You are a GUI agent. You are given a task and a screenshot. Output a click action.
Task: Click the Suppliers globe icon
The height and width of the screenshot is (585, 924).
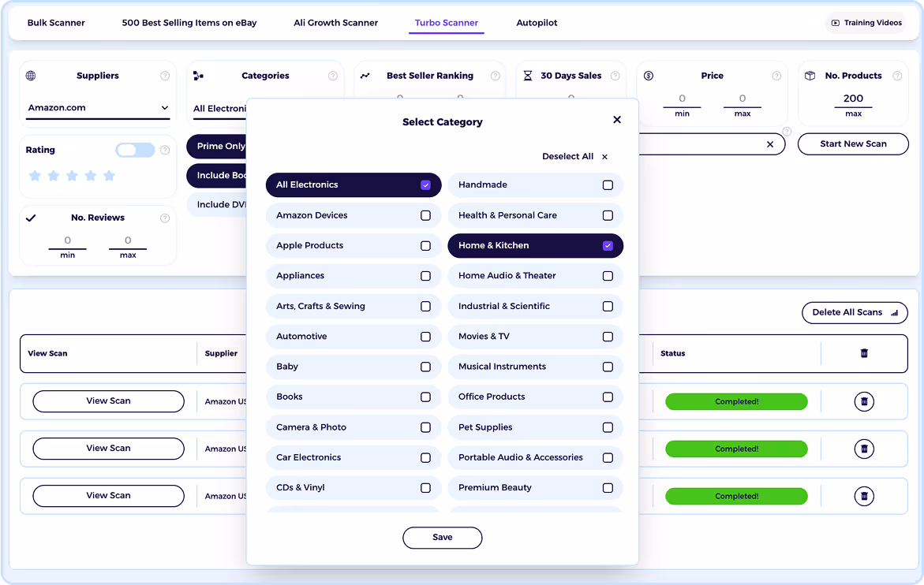coord(31,76)
